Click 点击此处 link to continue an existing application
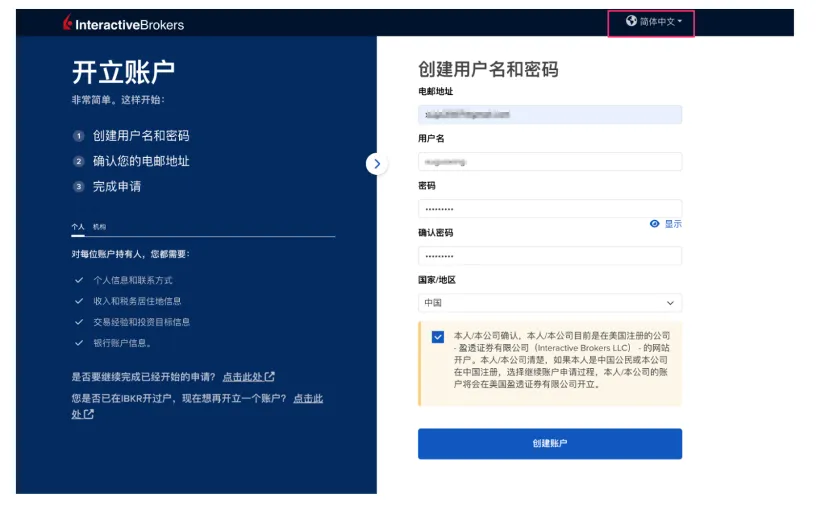 coord(248,377)
